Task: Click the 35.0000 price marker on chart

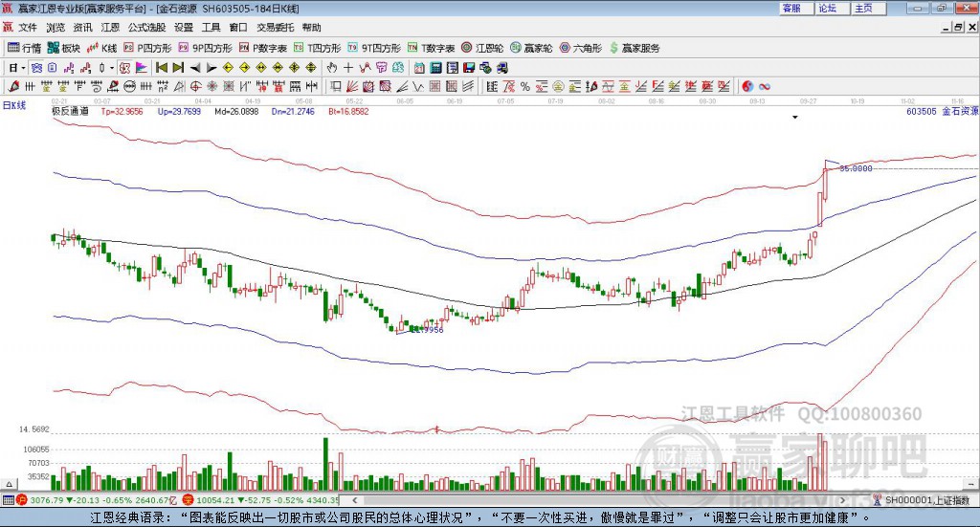Action: [856, 168]
